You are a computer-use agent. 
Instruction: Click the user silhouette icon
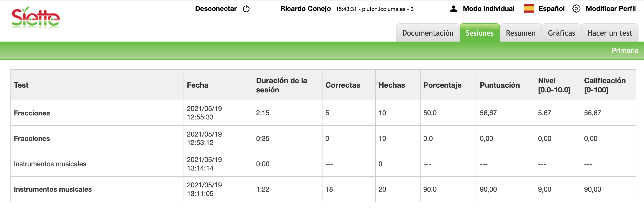click(x=453, y=9)
